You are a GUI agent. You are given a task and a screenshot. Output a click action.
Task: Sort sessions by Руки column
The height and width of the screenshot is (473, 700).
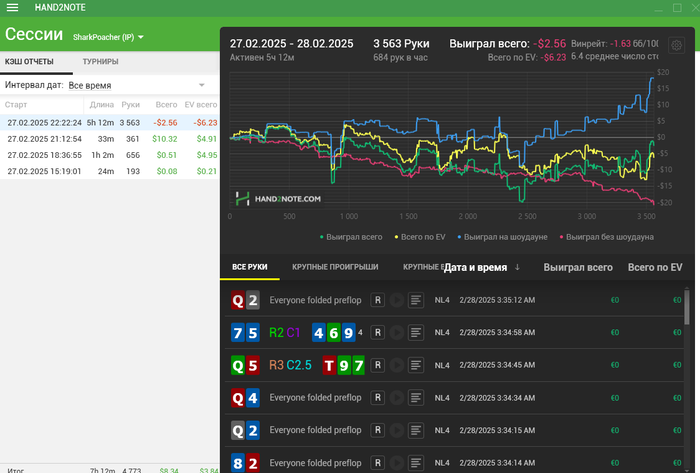[130, 105]
